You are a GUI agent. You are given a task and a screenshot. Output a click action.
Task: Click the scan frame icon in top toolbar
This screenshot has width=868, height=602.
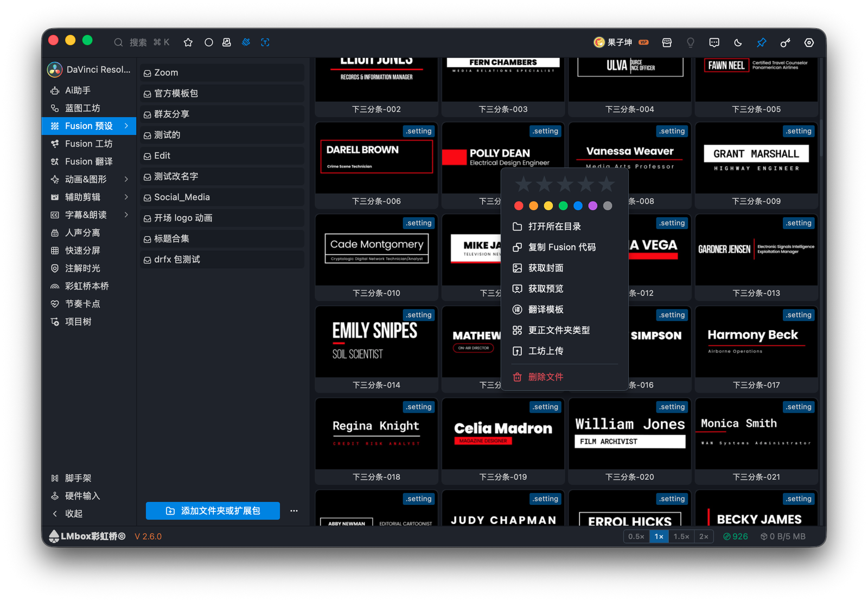(x=265, y=42)
